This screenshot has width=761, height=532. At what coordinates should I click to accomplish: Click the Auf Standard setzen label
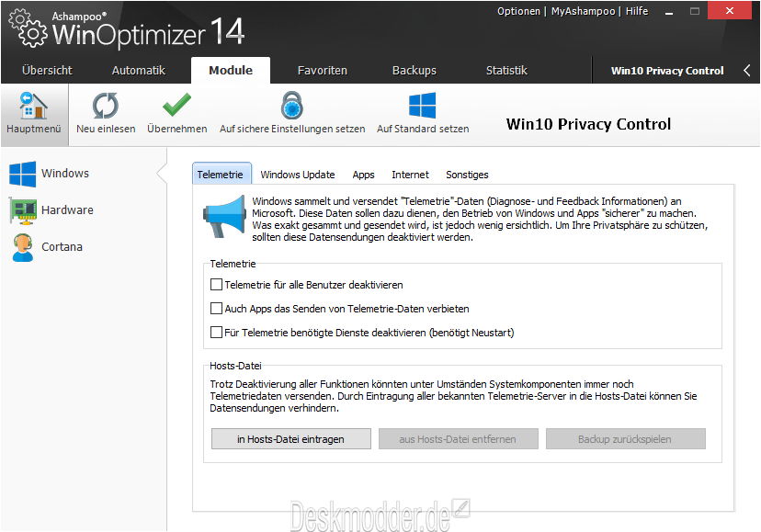pos(423,129)
